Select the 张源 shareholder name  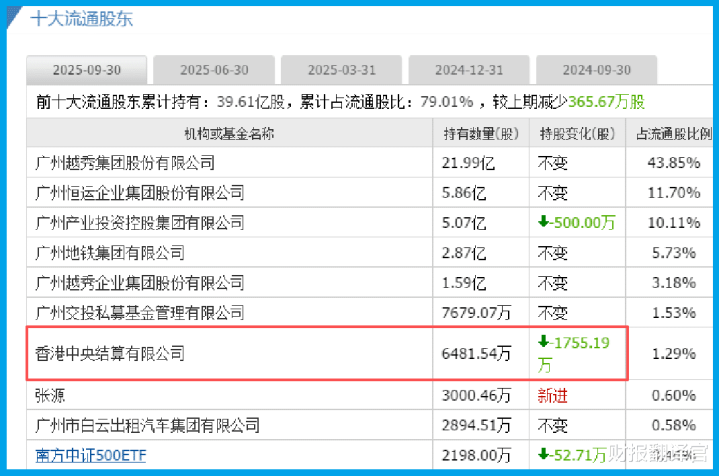pos(50,395)
